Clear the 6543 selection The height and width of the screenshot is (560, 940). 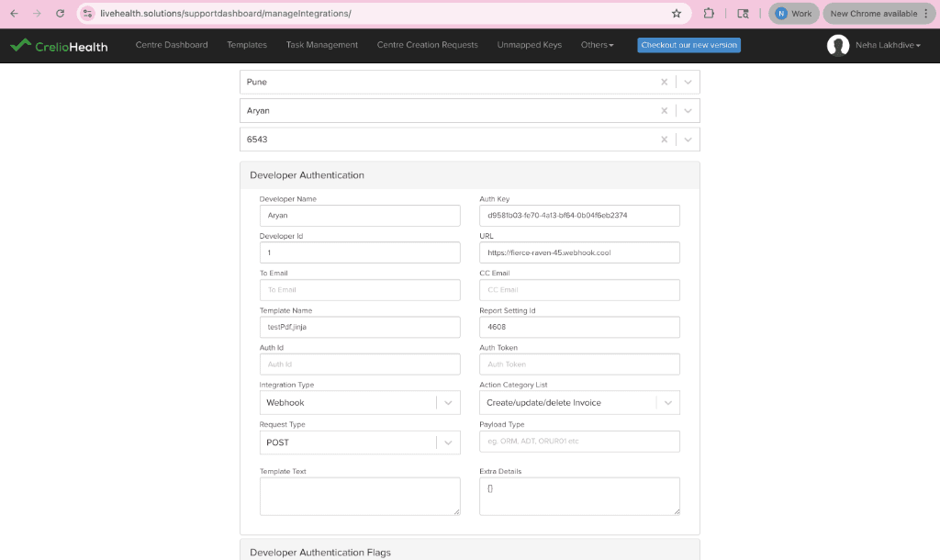665,140
